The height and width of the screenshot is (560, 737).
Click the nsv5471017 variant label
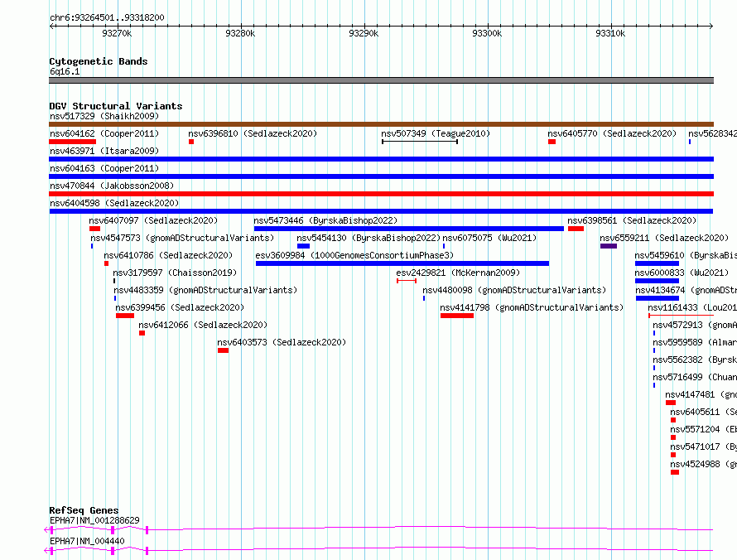point(704,447)
